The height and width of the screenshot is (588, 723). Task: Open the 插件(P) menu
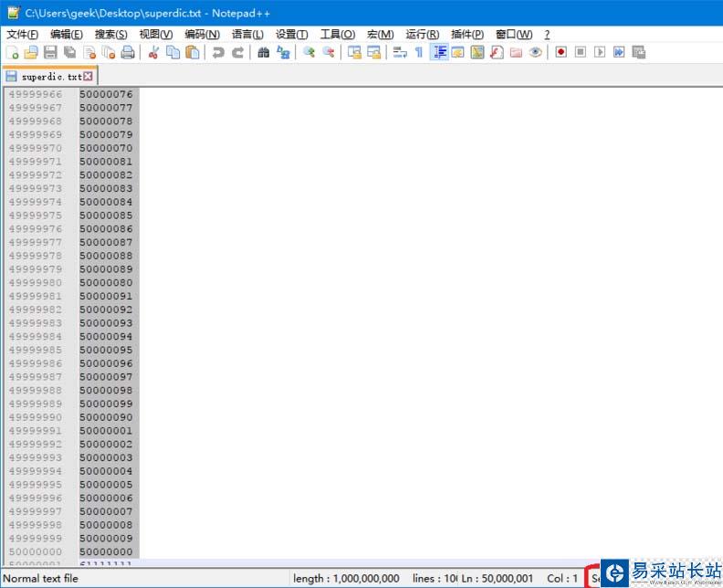467,34
